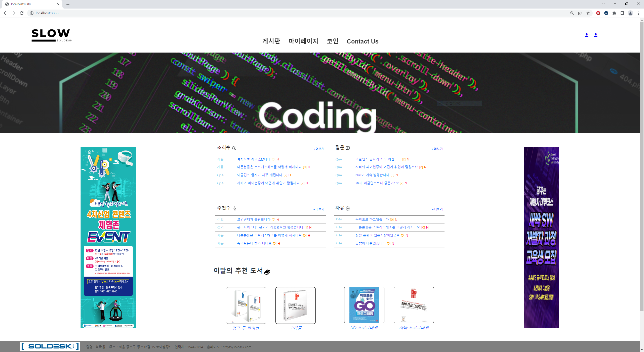The width and height of the screenshot is (644, 352).
Task: Open the https://soldesk.com footer link
Action: coord(237,347)
